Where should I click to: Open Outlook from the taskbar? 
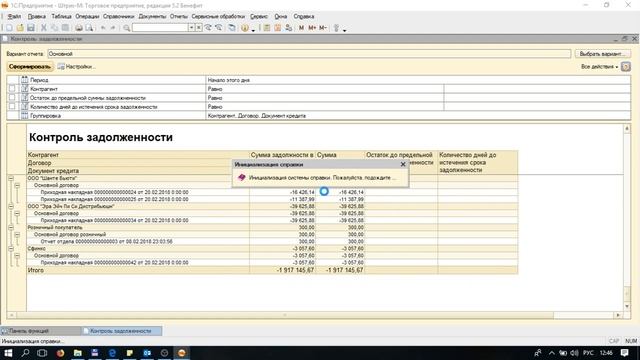click(x=147, y=353)
